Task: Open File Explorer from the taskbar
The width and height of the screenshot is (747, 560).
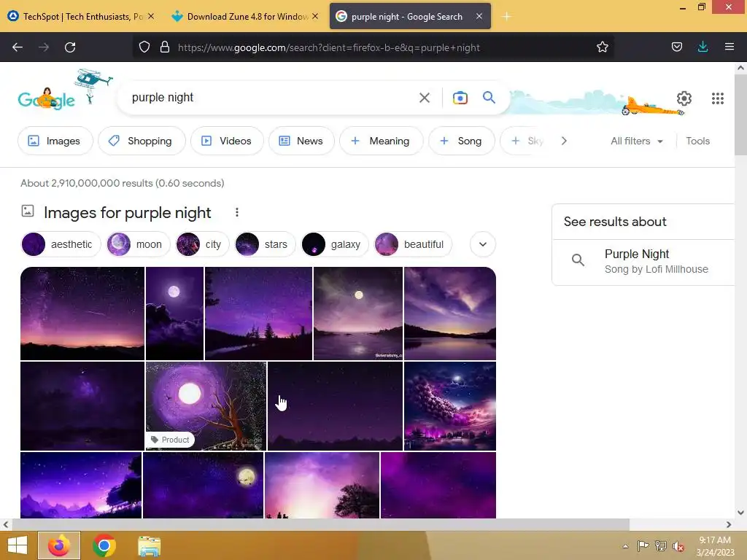Action: [149, 545]
